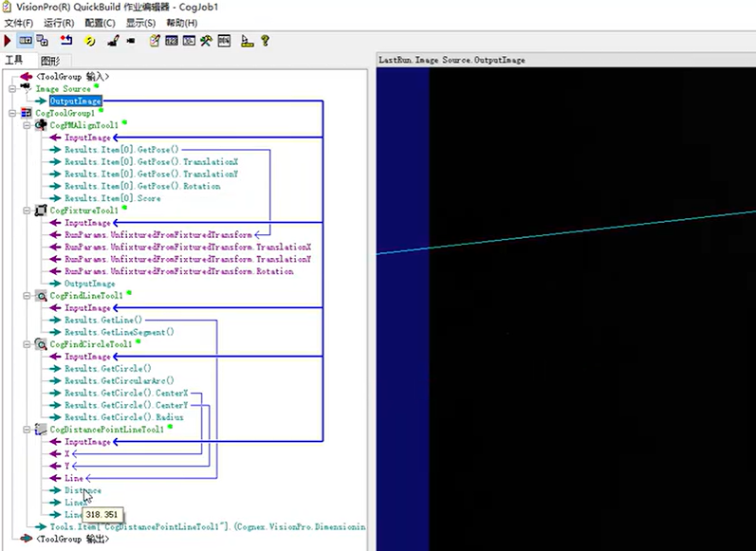The width and height of the screenshot is (756, 551).
Task: Click the CogPMAlignTool1 tool icon
Action: [41, 125]
